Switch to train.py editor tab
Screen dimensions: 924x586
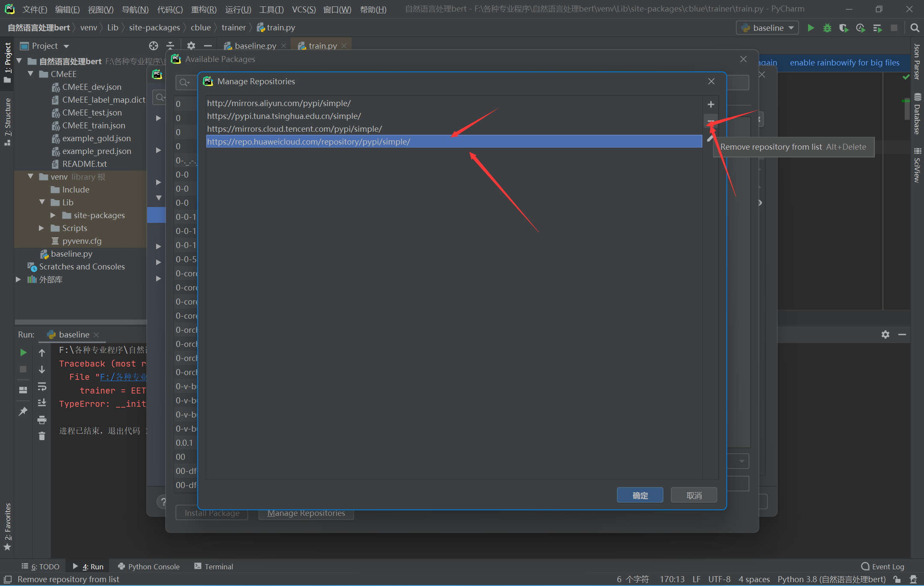pyautogui.click(x=323, y=46)
